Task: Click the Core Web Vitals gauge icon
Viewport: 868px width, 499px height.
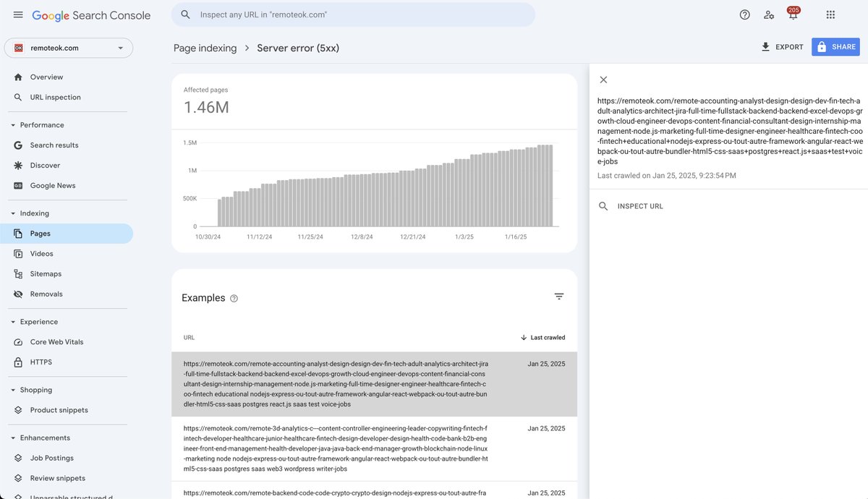Action: [x=18, y=342]
